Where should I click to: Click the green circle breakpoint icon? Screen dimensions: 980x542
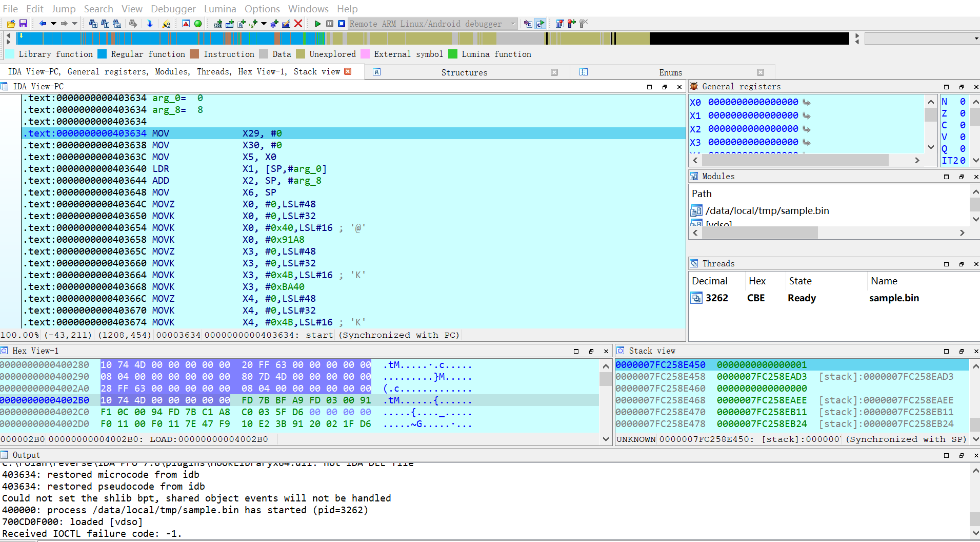pyautogui.click(x=198, y=24)
